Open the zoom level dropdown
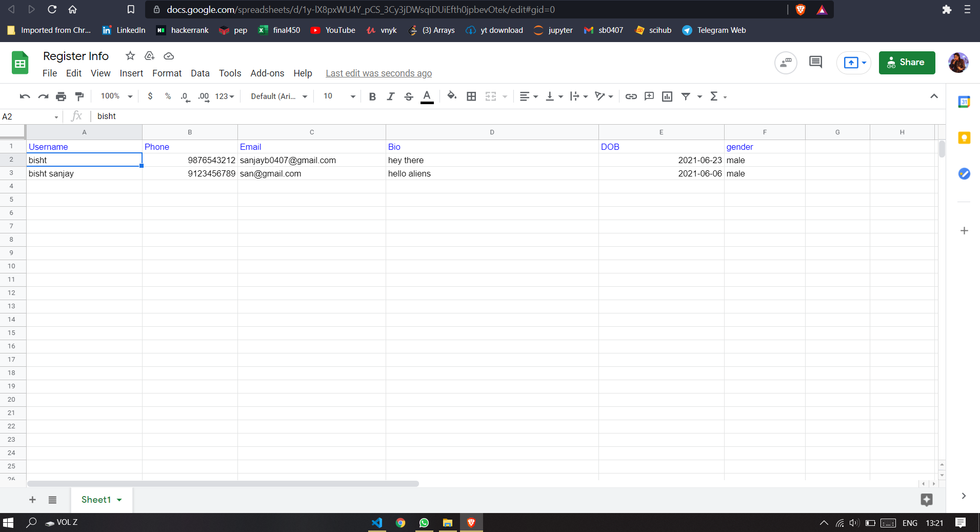 (x=116, y=96)
